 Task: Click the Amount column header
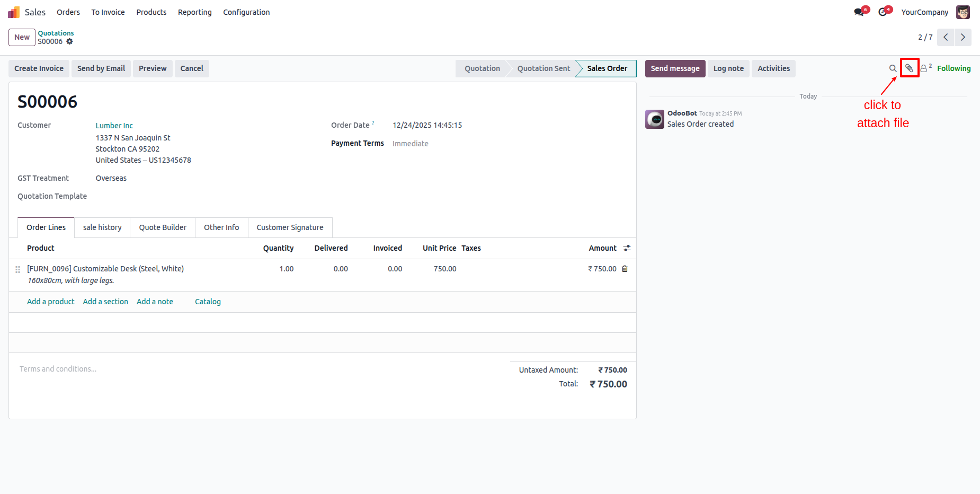(602, 248)
